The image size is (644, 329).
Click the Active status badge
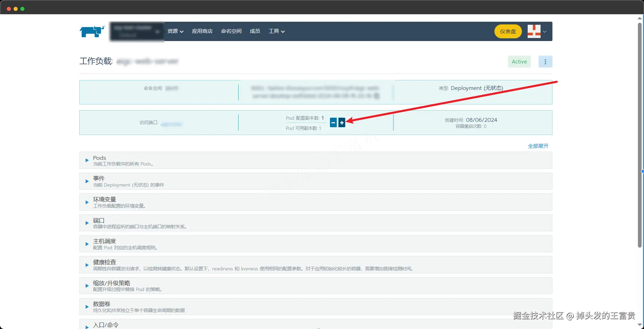click(x=519, y=62)
